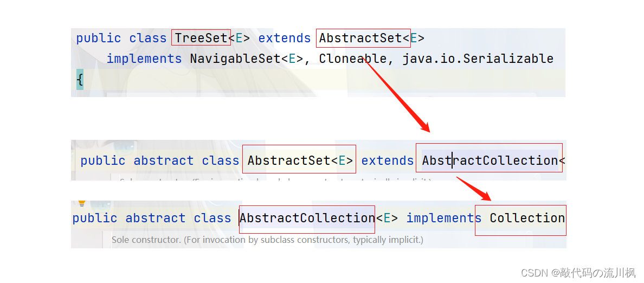Click AbstractCollection after extends keyword
The image size is (644, 283).
(490, 160)
